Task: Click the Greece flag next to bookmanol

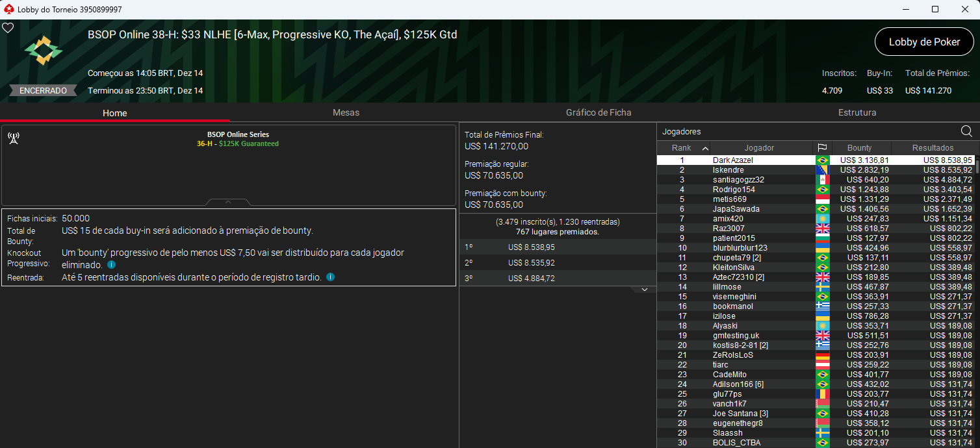Action: point(823,306)
